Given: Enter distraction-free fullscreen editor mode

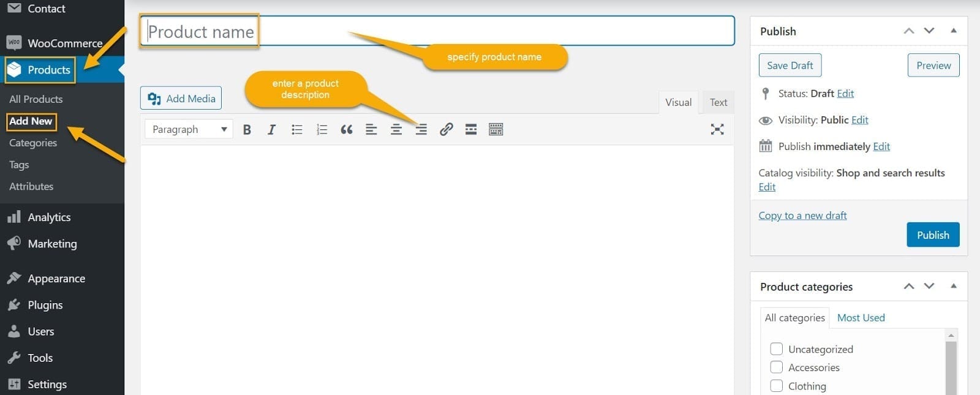Looking at the screenshot, I should click(x=717, y=129).
